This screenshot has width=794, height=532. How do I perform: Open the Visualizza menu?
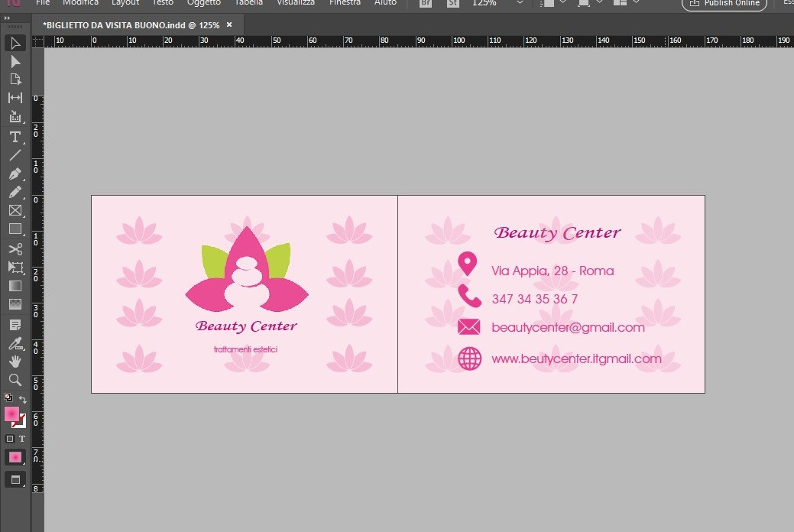(x=296, y=2)
